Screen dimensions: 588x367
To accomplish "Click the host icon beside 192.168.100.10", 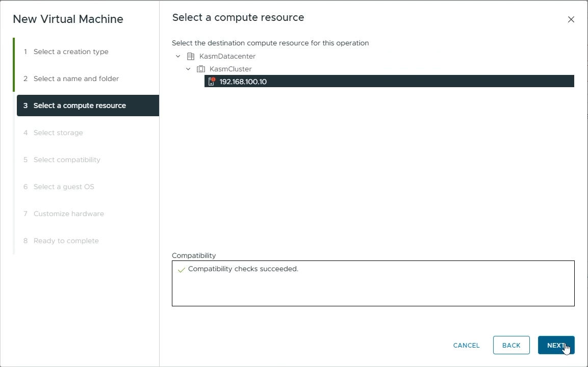I will coord(211,82).
